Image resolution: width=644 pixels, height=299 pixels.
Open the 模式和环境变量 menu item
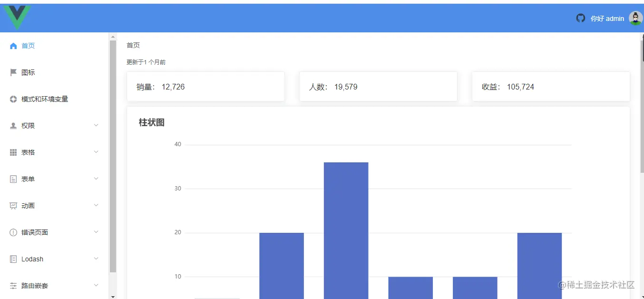[x=54, y=99]
